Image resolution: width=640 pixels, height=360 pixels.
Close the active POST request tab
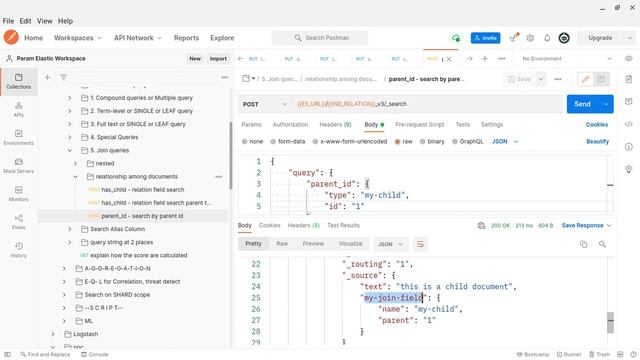pos(449,59)
